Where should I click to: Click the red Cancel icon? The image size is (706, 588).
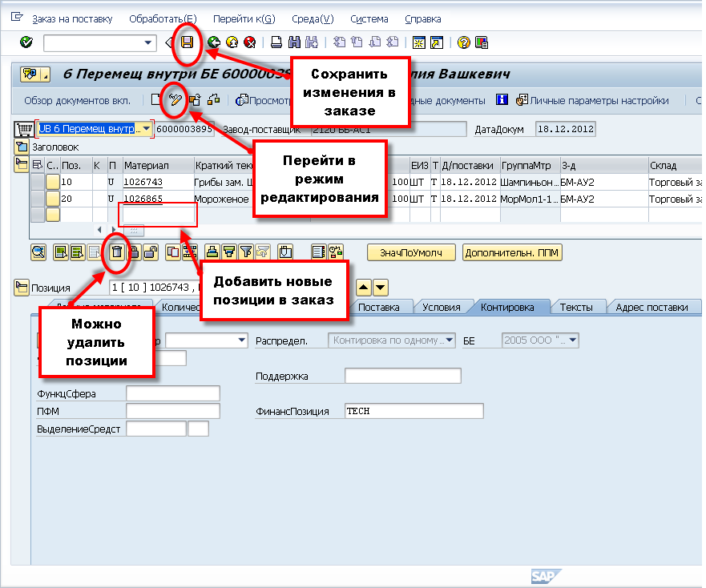249,42
